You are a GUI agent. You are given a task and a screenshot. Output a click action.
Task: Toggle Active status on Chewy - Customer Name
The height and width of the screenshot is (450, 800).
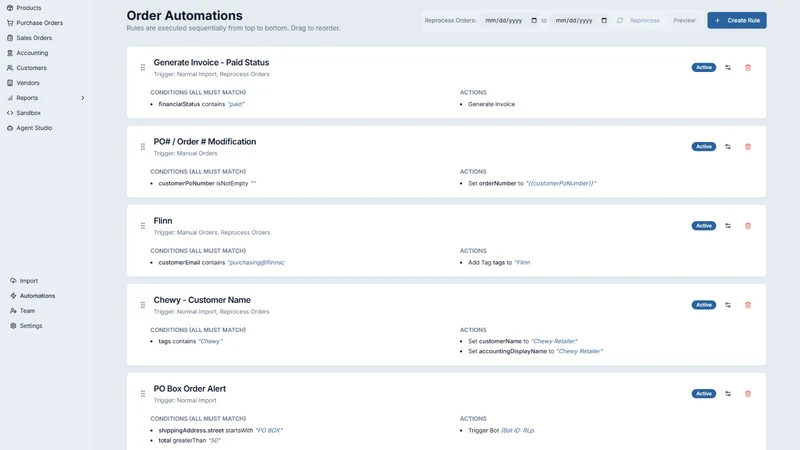point(704,305)
